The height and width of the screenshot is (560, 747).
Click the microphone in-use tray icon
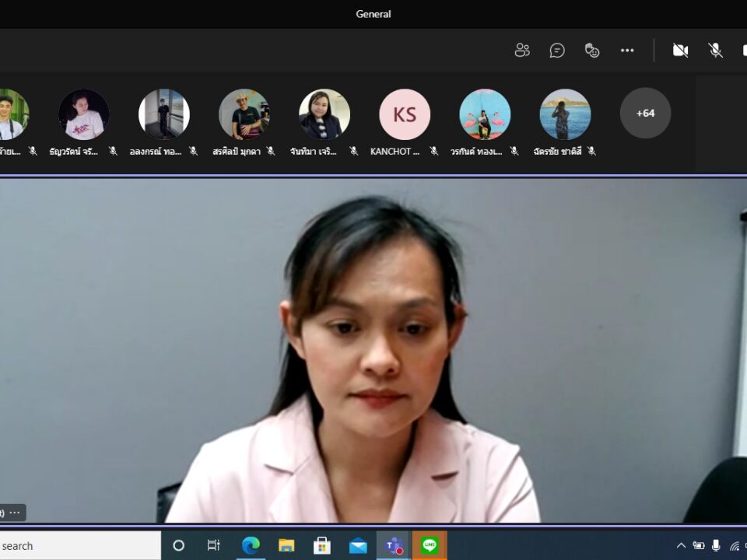point(716,546)
